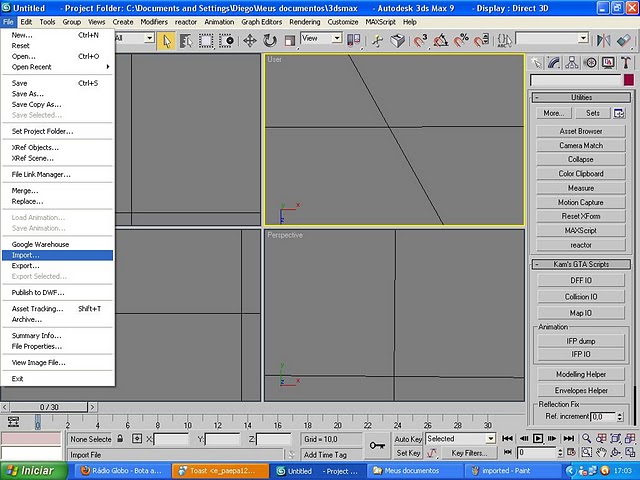Viewport: 640px width, 480px height.
Task: Activate the Select and Scale tool
Action: (290, 41)
